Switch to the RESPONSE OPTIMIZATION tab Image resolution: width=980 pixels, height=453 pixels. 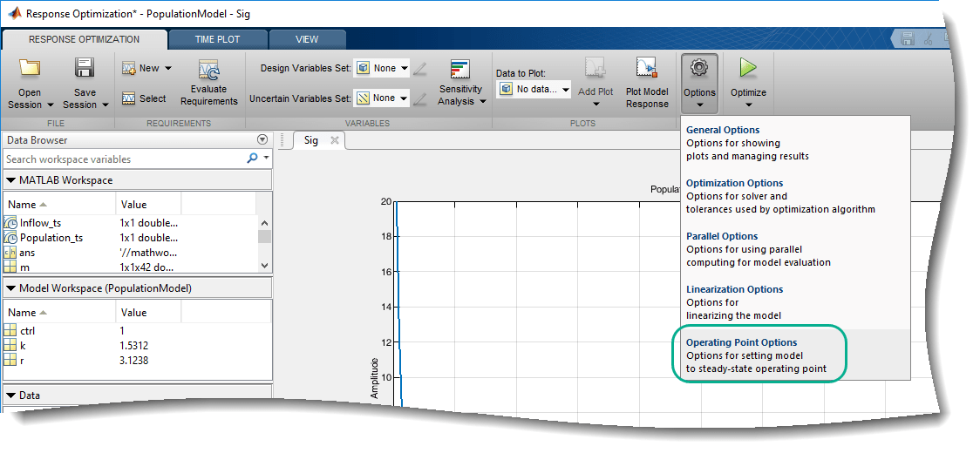[x=85, y=39]
